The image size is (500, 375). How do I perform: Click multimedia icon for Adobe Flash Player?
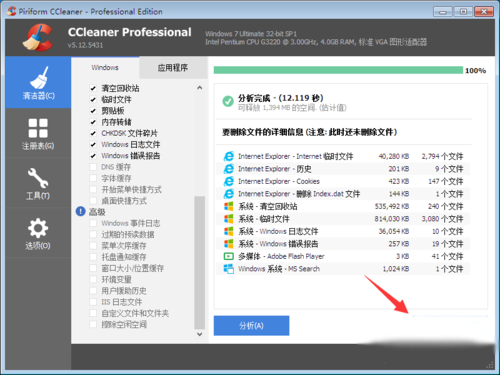pyautogui.click(x=229, y=256)
